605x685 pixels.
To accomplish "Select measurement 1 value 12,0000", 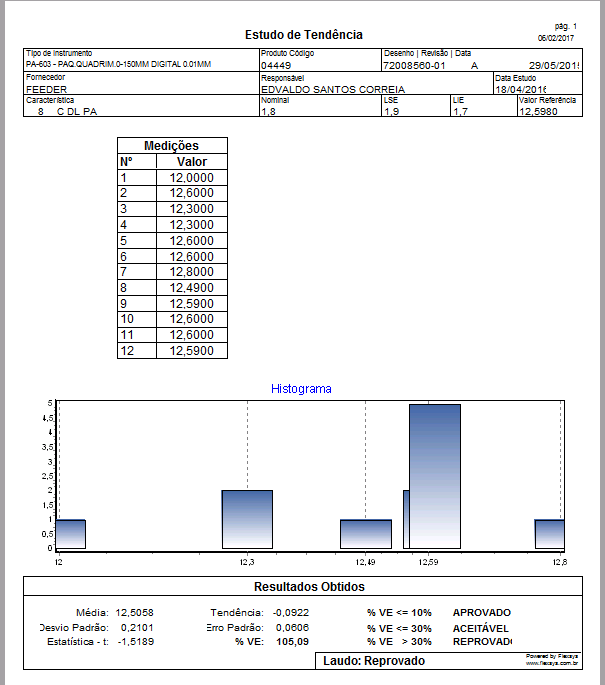I will [x=192, y=178].
